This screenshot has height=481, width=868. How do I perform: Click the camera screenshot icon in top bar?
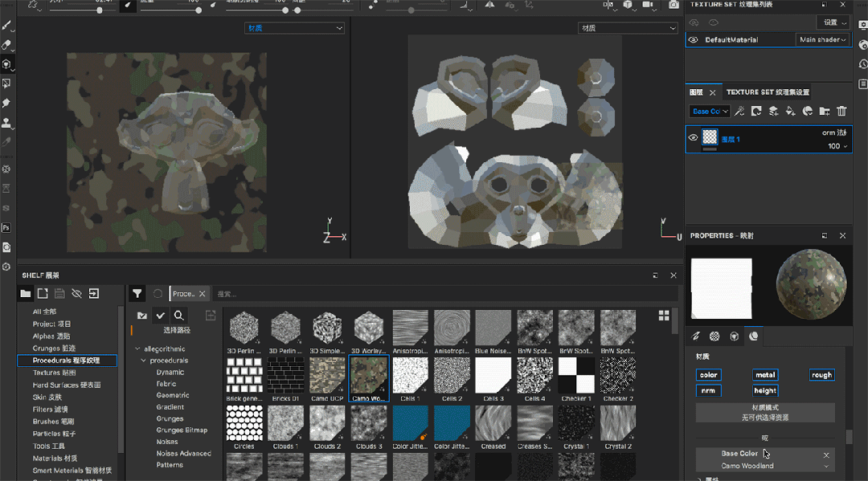click(x=674, y=5)
